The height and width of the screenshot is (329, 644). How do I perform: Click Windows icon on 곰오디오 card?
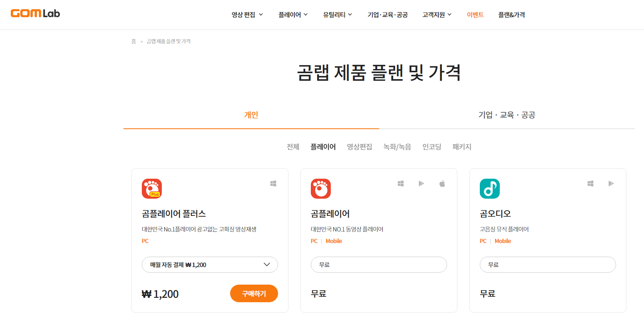pyautogui.click(x=590, y=183)
